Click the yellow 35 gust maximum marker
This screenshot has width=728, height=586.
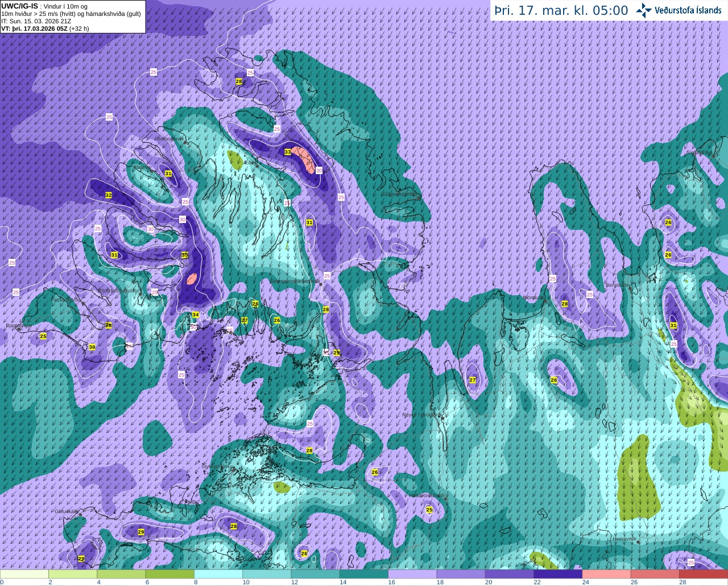point(185,255)
